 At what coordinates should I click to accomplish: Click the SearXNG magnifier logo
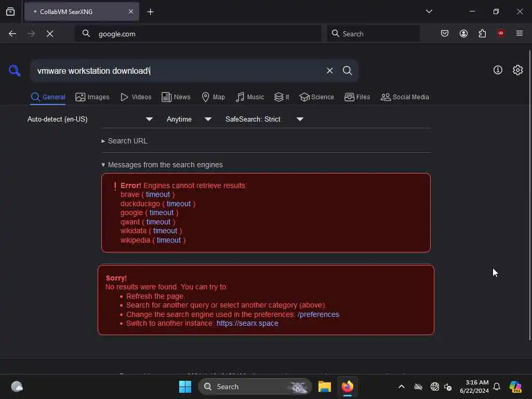click(15, 71)
